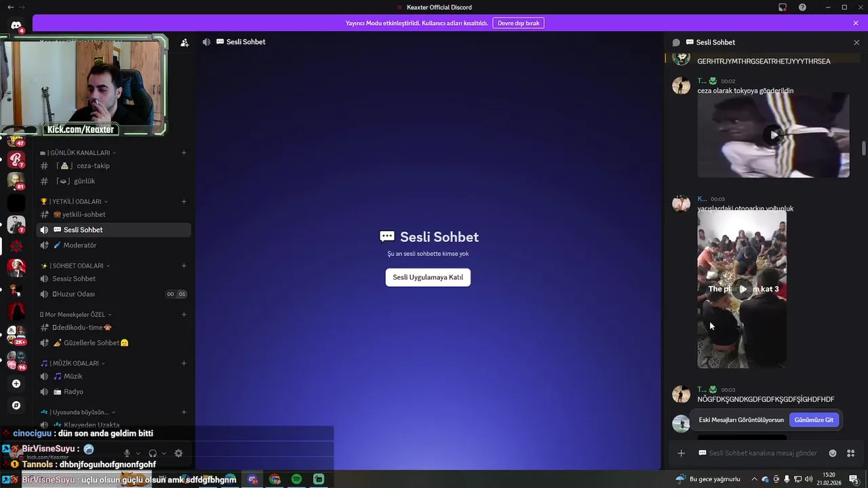Viewport: 868px width, 488px height.
Task: Open the Windows notification center icon
Action: 853,479
